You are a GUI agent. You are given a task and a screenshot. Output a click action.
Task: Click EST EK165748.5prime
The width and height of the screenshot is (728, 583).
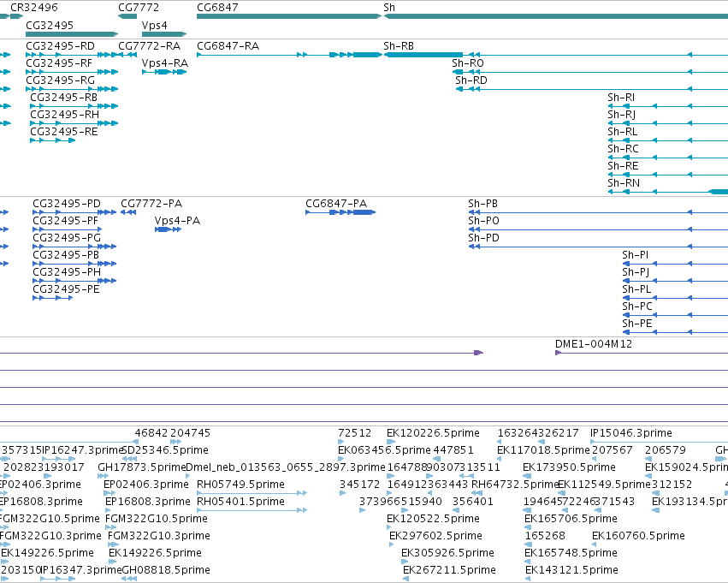[571, 554]
